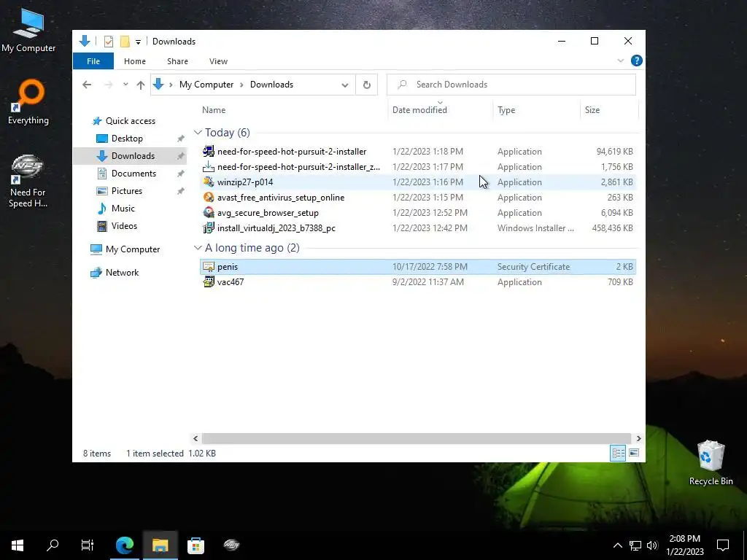Click the horizontal scrollbar in the file list
This screenshot has width=747, height=560.
click(417, 438)
